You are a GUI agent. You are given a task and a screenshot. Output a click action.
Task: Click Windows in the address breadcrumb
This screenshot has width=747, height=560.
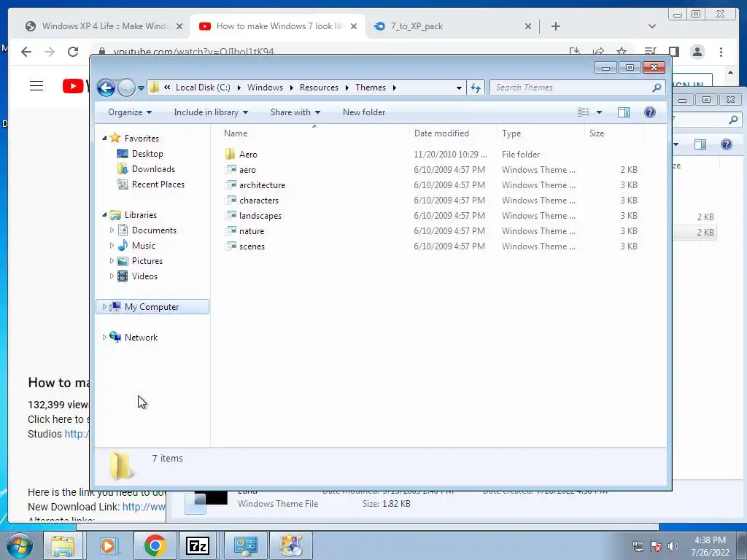pyautogui.click(x=265, y=87)
